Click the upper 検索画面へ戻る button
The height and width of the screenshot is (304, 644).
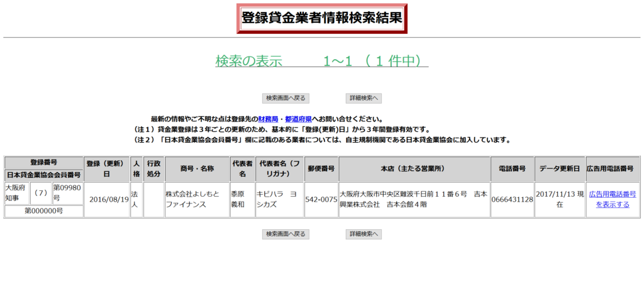[x=286, y=99]
